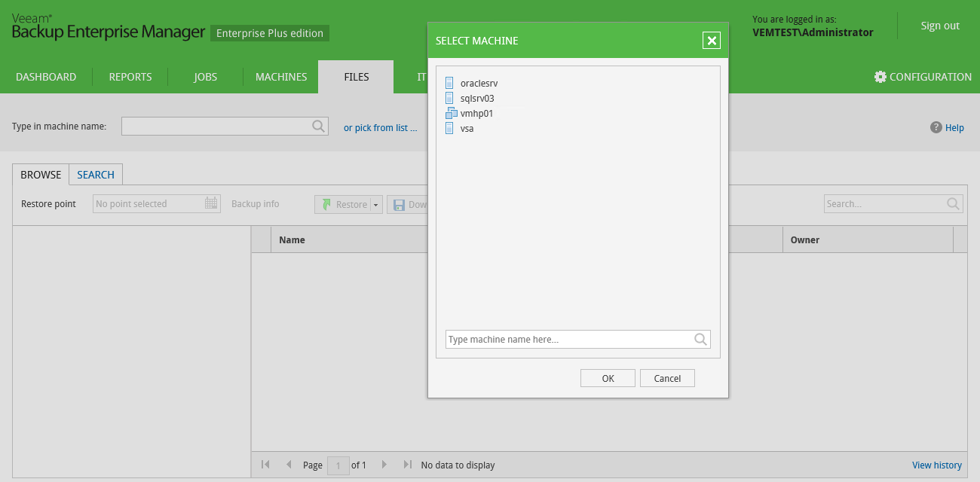Select vsa name in machine list
980x482 pixels.
tap(467, 129)
